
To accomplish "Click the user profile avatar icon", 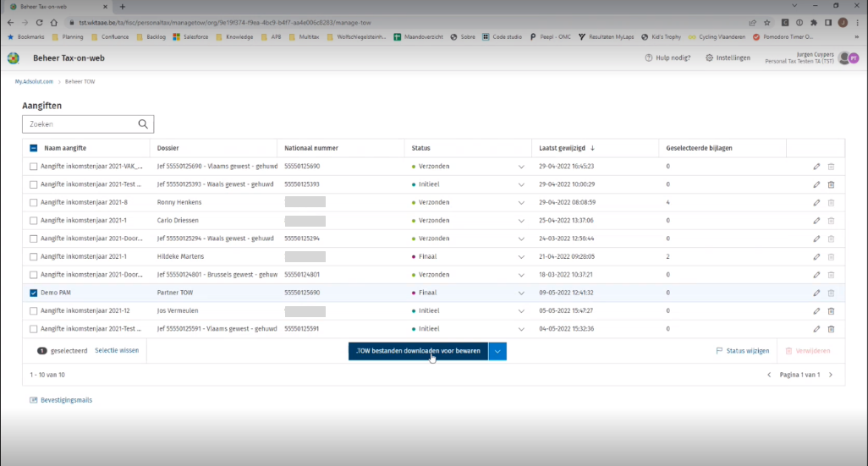I will click(848, 58).
